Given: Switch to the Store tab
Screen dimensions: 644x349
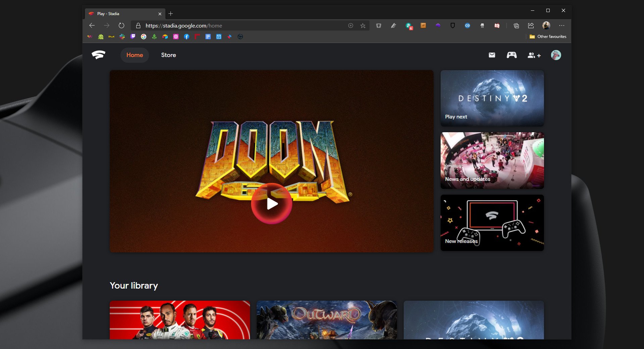Looking at the screenshot, I should click(x=168, y=55).
